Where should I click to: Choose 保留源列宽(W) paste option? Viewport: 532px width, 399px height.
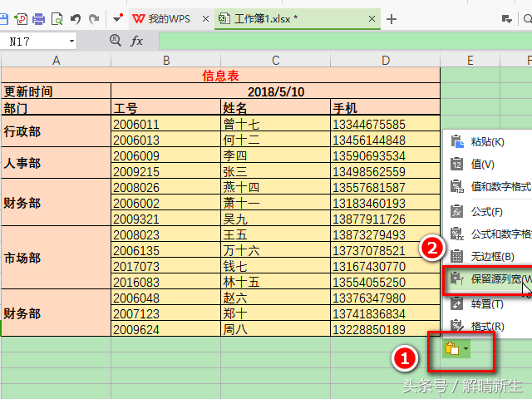click(488, 279)
